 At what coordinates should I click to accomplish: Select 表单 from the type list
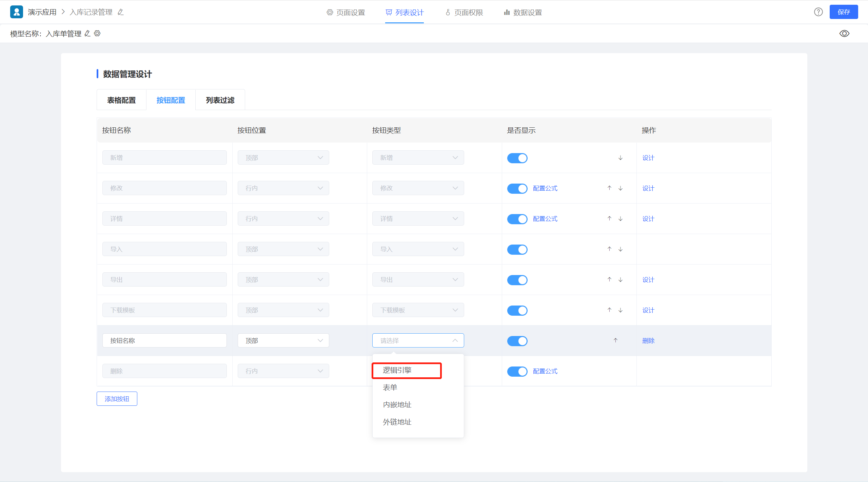418,387
